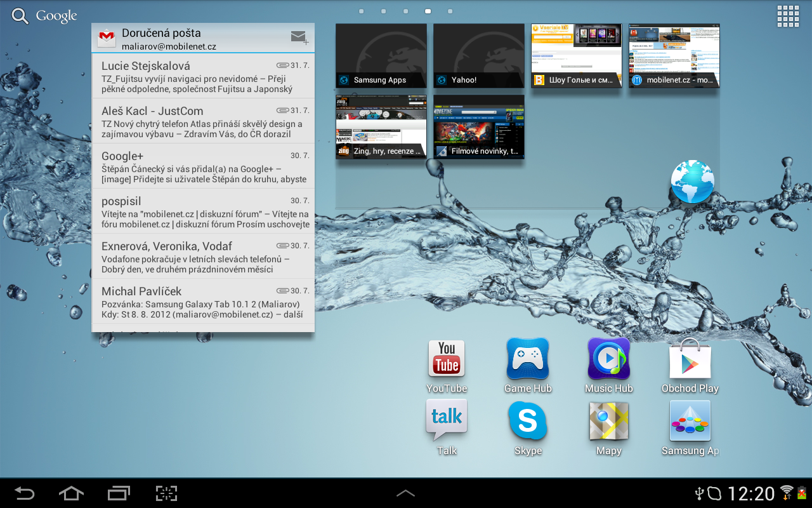Open the all-apps grid in the corner
The height and width of the screenshot is (508, 812).
click(788, 15)
